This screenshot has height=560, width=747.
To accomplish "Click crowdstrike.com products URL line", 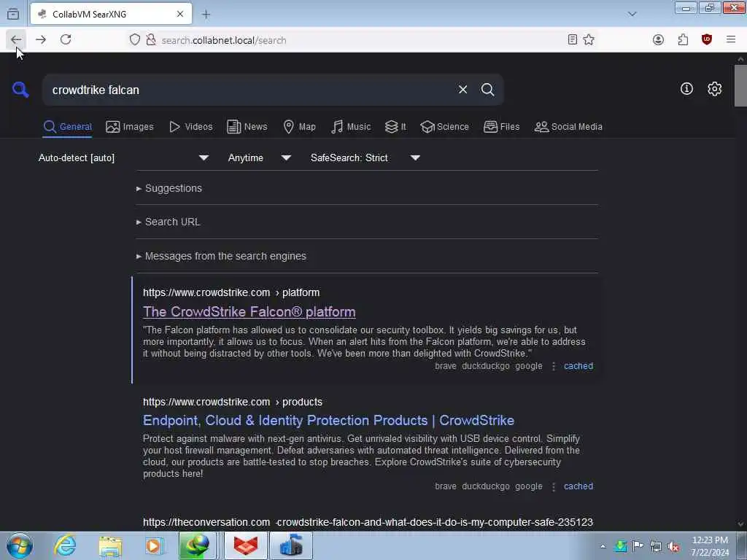I will pyautogui.click(x=233, y=402).
